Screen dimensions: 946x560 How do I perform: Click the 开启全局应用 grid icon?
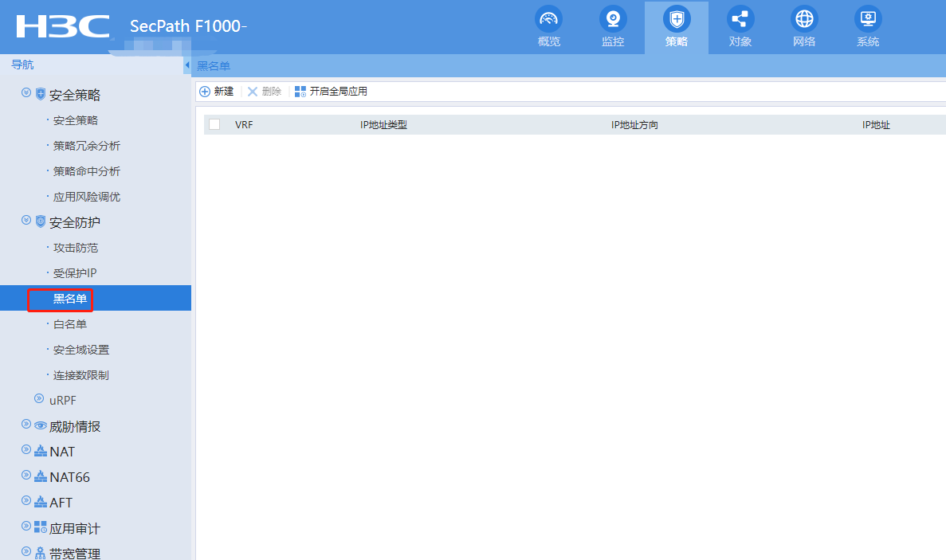click(300, 92)
